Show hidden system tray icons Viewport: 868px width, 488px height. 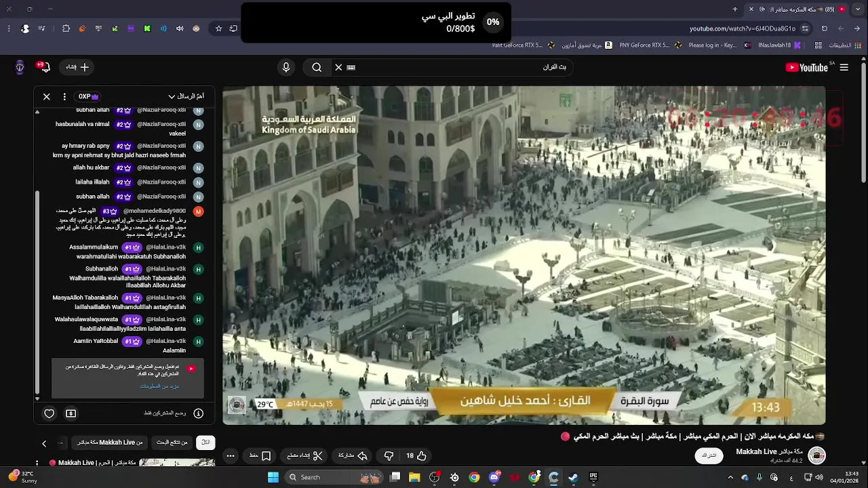coord(730,477)
